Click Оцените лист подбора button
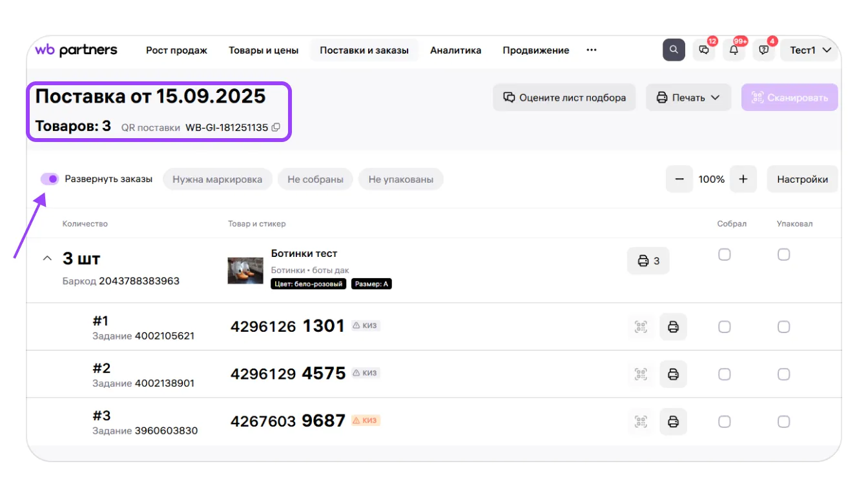The height and width of the screenshot is (497, 868). pyautogui.click(x=564, y=97)
